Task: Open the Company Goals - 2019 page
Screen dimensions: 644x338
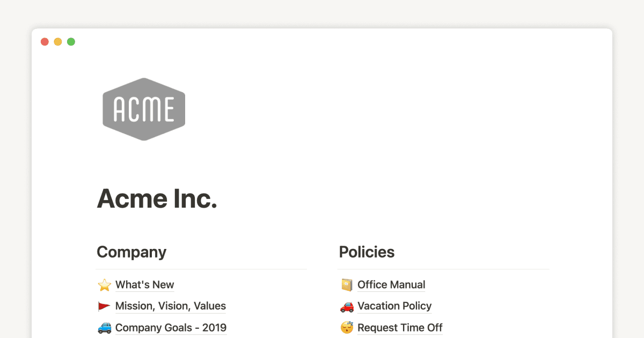Action: (171, 328)
